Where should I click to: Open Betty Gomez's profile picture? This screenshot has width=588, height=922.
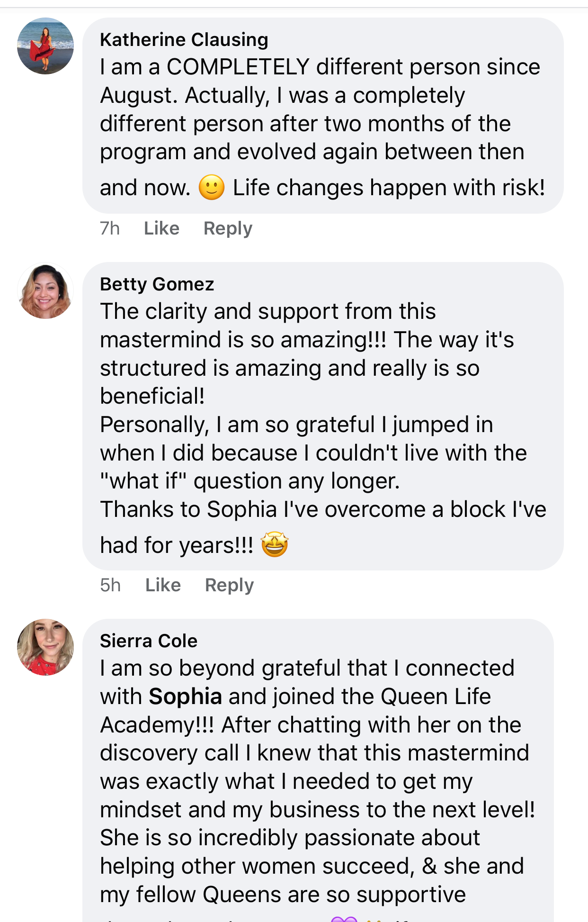(x=45, y=291)
